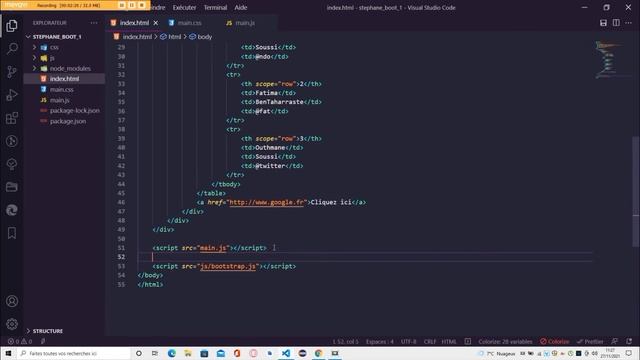Open Explorer more actions ellipsis
Viewport: 640px width, 360px height.
coord(94,23)
